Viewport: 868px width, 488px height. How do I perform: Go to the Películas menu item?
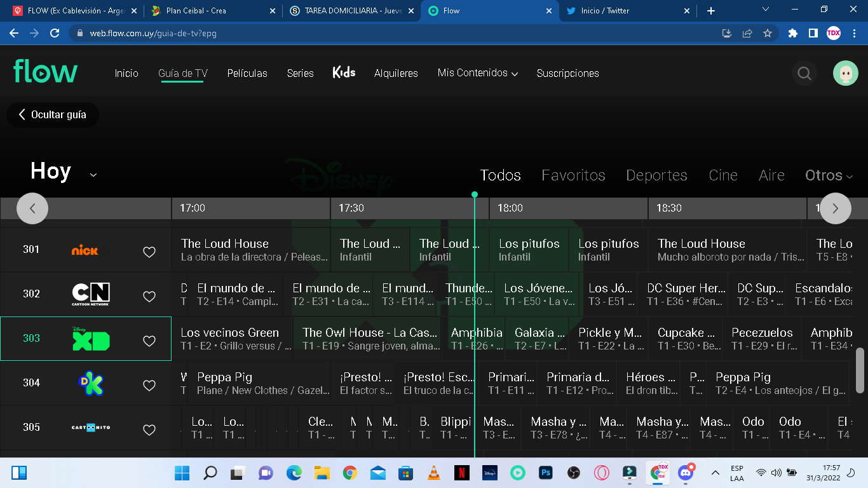point(247,74)
